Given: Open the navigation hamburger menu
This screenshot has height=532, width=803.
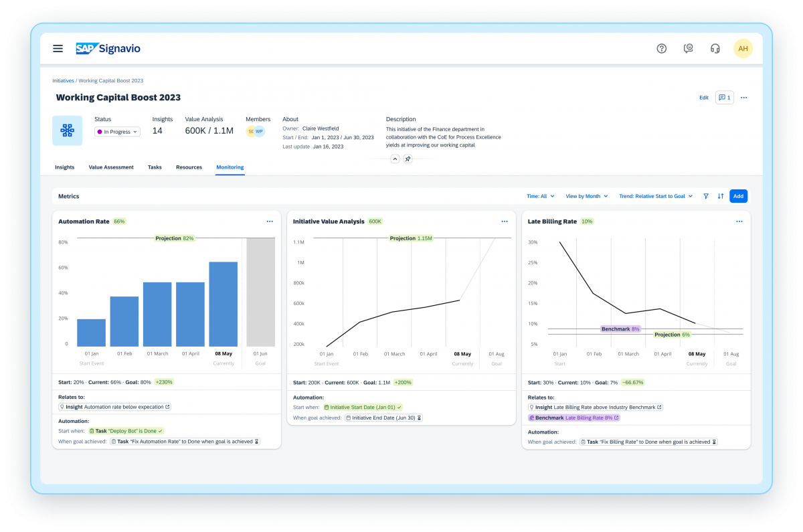Looking at the screenshot, I should pyautogui.click(x=58, y=48).
